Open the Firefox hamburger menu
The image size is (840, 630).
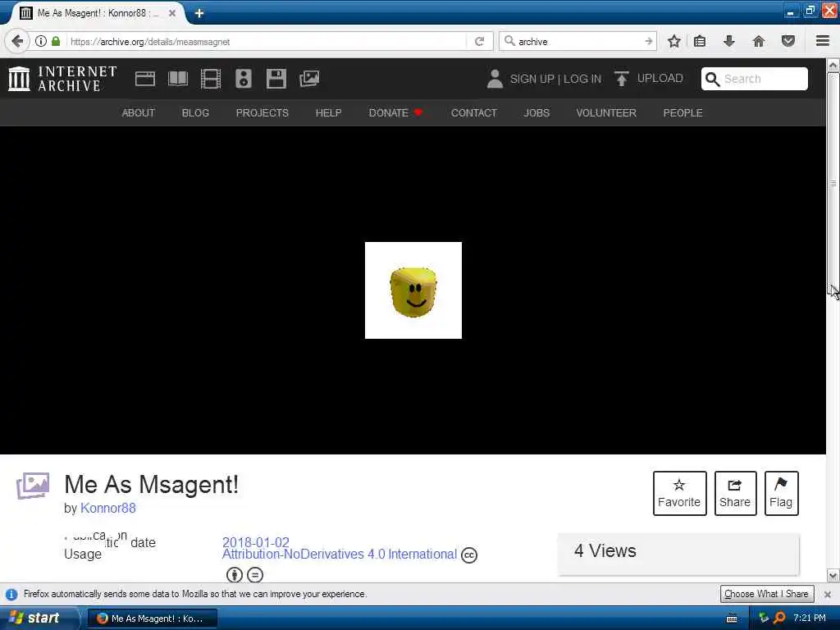(823, 41)
